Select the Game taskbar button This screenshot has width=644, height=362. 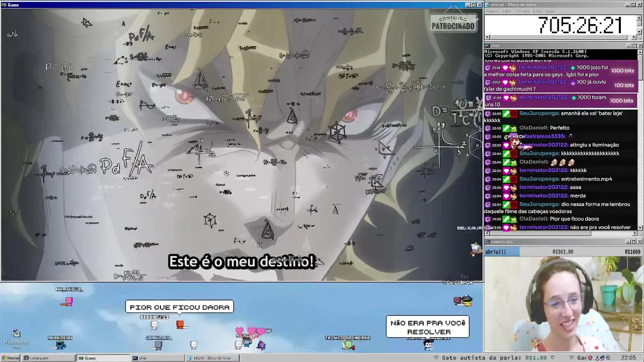coord(103,358)
